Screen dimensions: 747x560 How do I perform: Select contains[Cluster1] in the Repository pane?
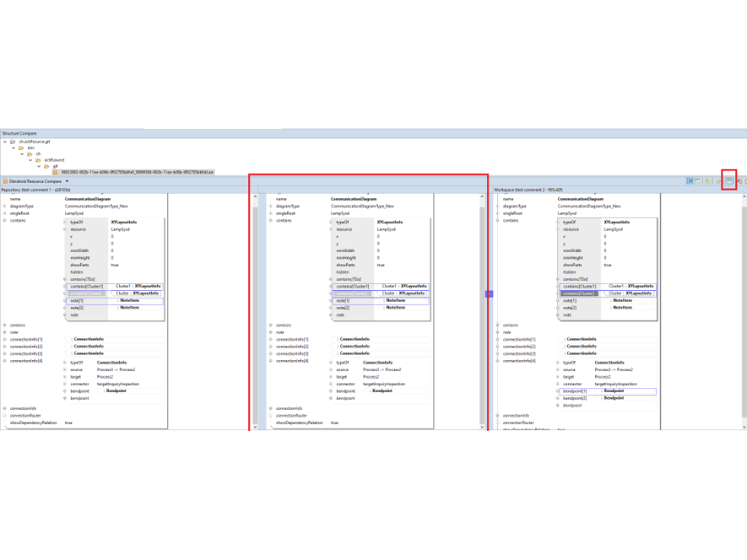coord(86,286)
